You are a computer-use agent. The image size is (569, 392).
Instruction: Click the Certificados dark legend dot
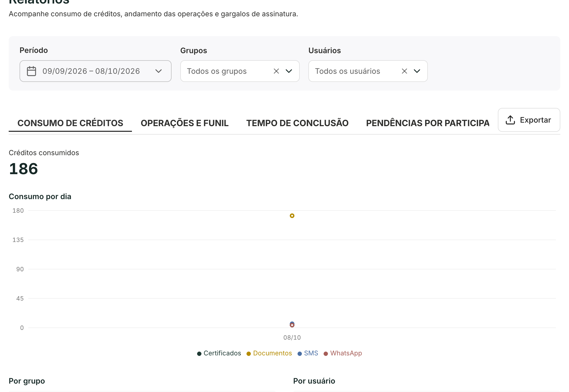click(199, 353)
